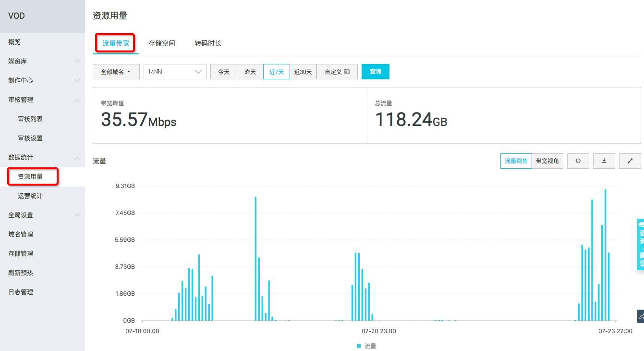Screen dimensions: 644x351
Task: Click the tallest bar near 07-23
Action: pyautogui.click(x=606, y=255)
